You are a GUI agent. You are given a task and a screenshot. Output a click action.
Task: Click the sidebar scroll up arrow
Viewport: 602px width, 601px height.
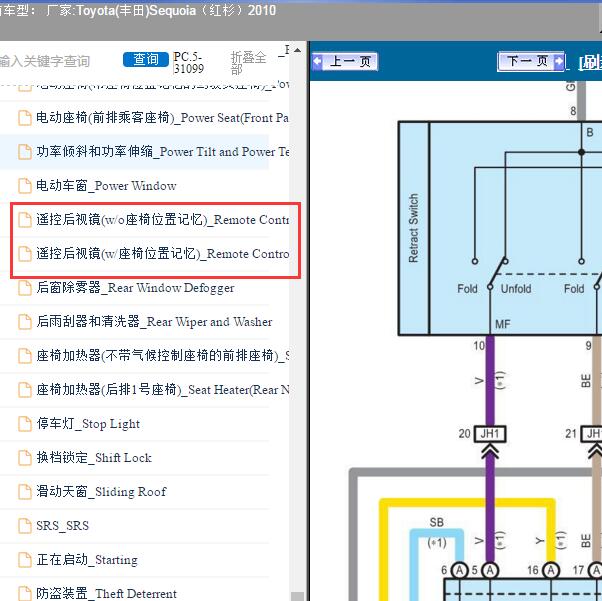coord(297,50)
